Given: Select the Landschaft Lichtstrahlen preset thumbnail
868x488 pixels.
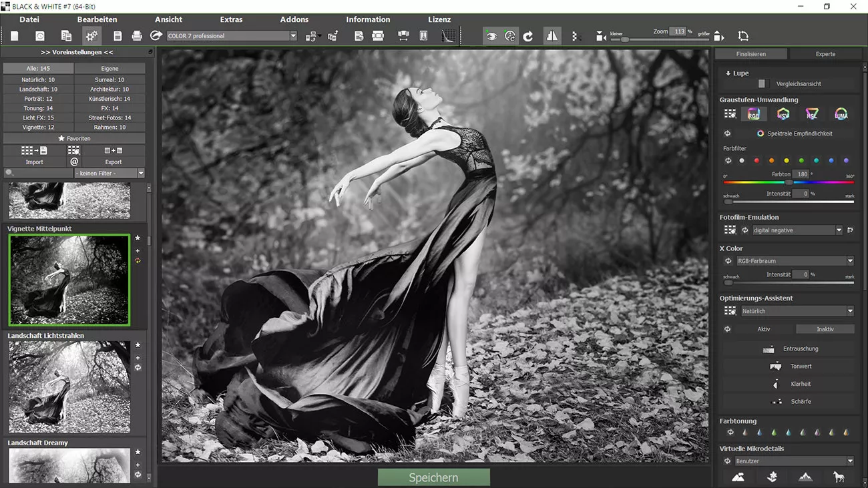Looking at the screenshot, I should coord(69,387).
